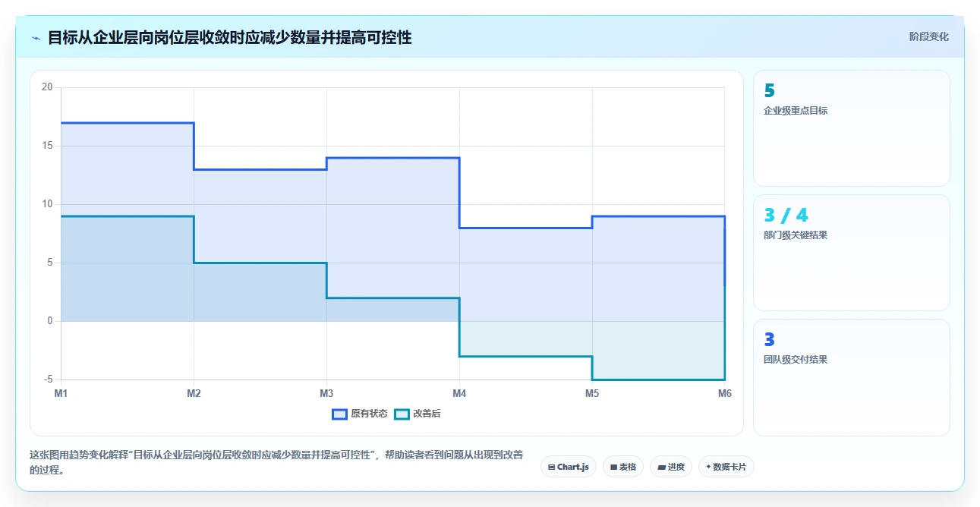The width and height of the screenshot is (980, 507).
Task: Open the 团队级交付结果 card
Action: (x=851, y=377)
